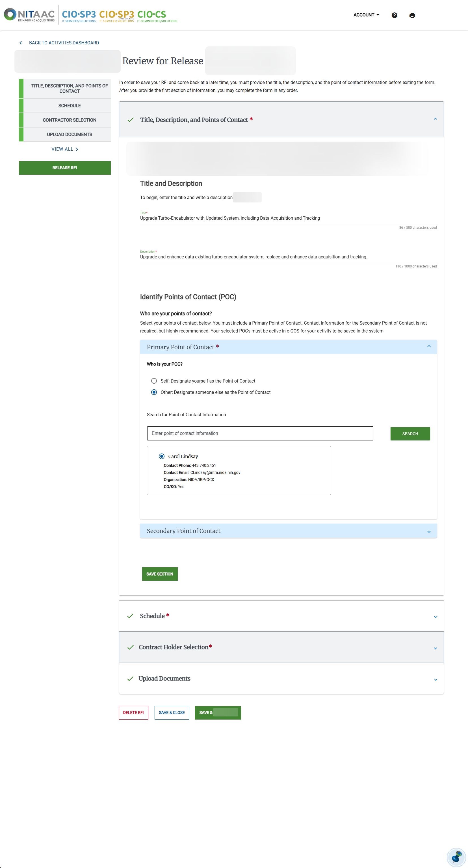Select Carol Lindsay as the contact
The width and height of the screenshot is (468, 868).
pyautogui.click(x=162, y=457)
